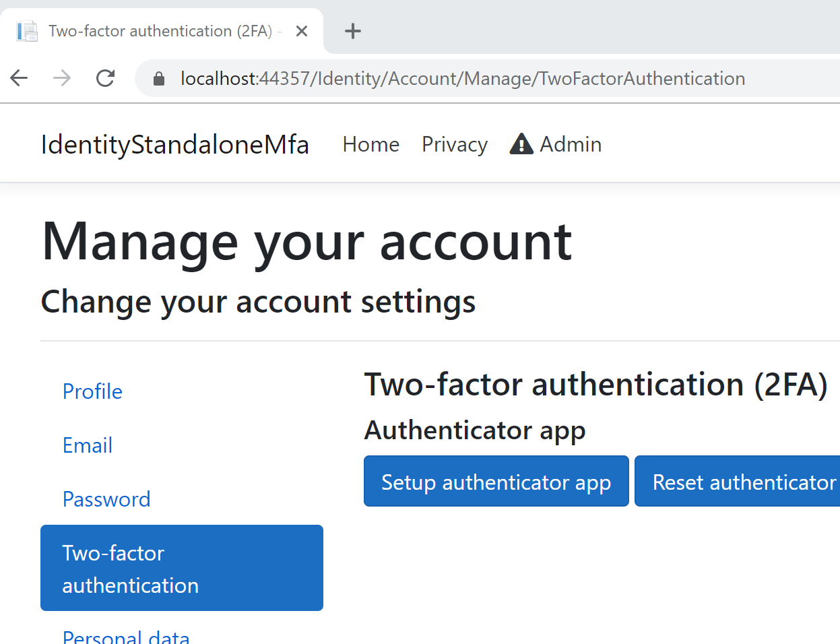Click the padlock icon in the address bar
This screenshot has height=644, width=840.
[x=158, y=78]
